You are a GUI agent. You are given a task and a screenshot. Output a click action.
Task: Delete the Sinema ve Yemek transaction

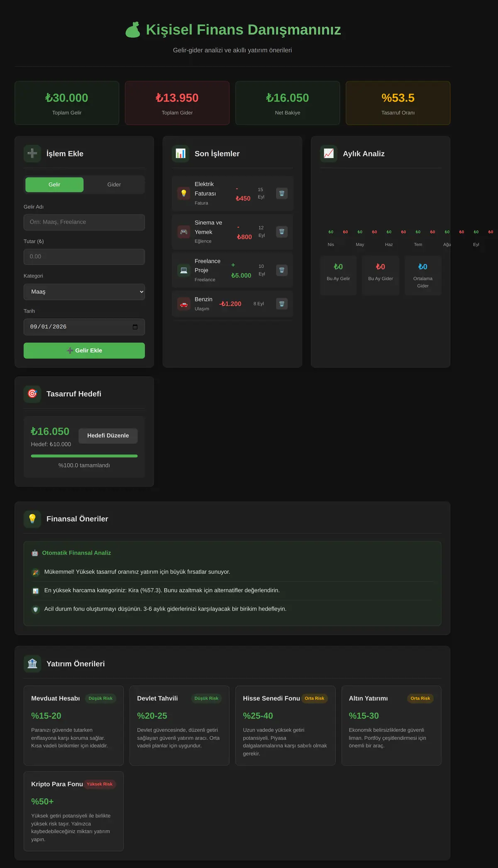282,232
